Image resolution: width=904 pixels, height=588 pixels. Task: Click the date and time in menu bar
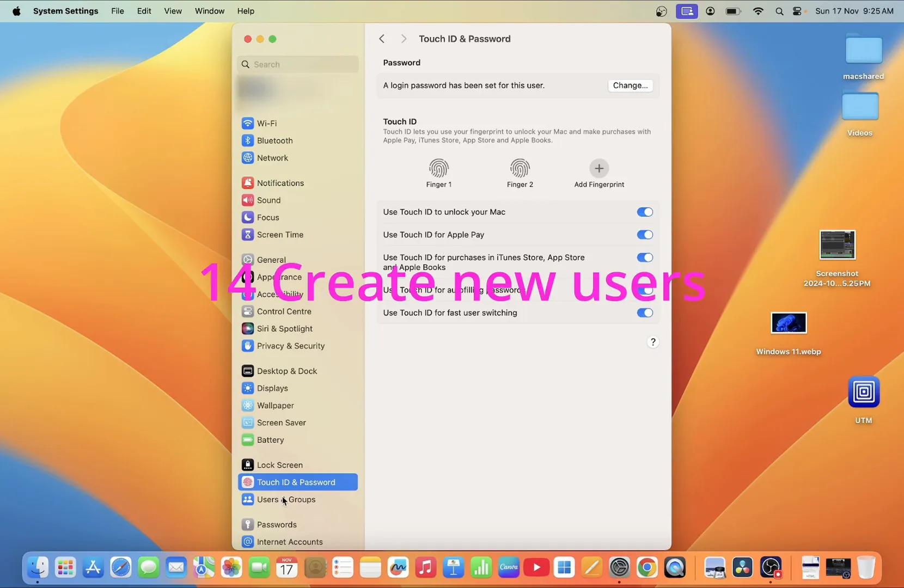pos(854,11)
